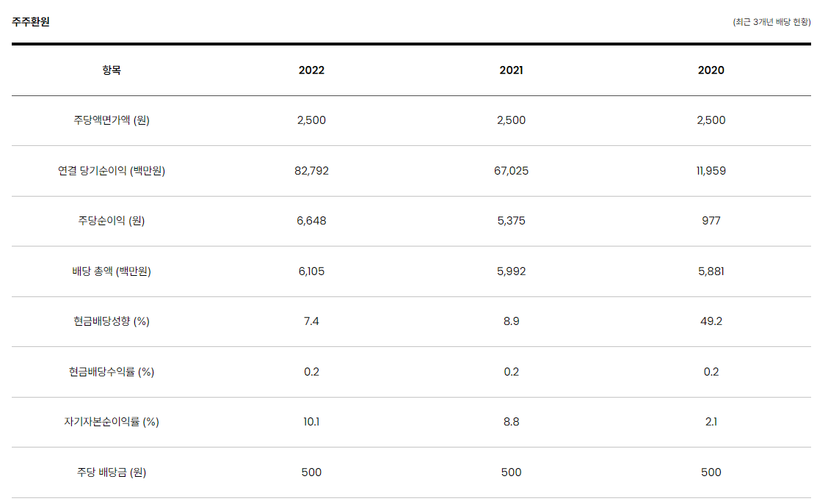Click the 연결 당기순이익 (백만원) row label
Screen dimensions: 828x504
[112, 171]
